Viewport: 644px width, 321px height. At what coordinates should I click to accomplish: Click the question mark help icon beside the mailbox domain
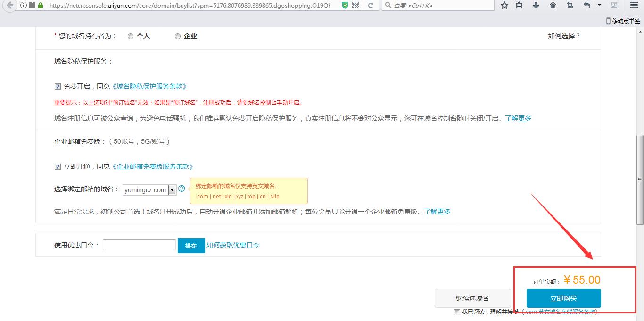click(x=182, y=189)
